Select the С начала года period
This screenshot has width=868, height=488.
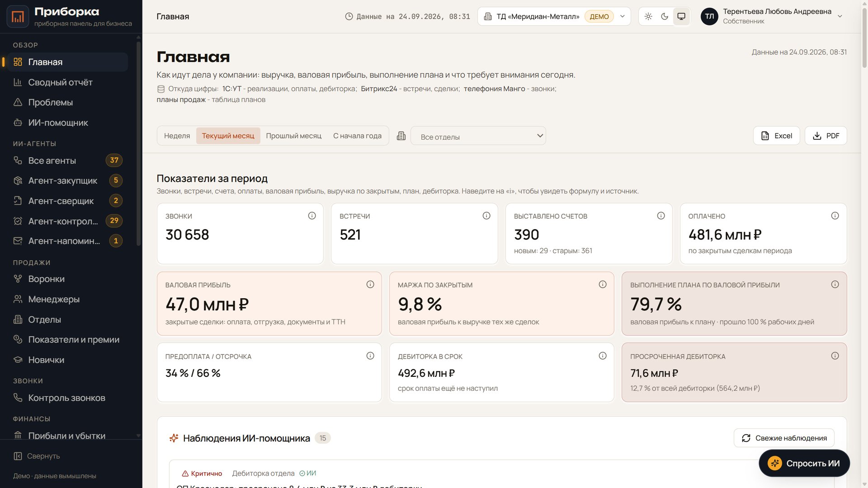357,136
